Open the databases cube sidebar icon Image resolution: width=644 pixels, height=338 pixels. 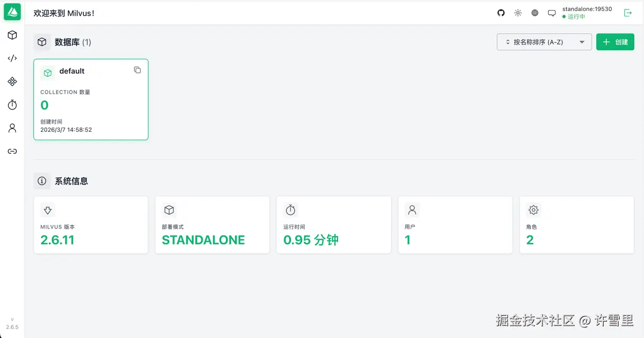click(x=12, y=35)
